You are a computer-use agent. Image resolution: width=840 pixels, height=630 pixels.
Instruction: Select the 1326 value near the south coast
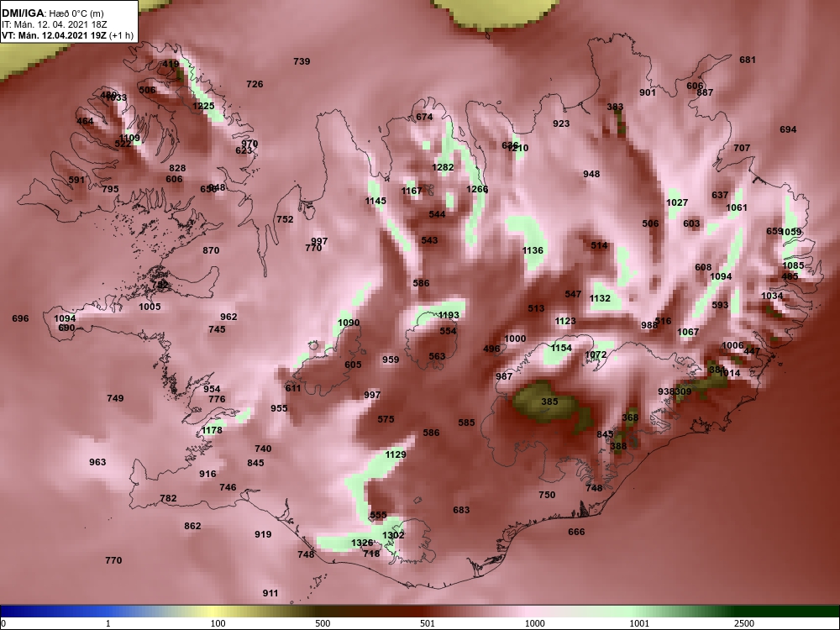tap(362, 543)
